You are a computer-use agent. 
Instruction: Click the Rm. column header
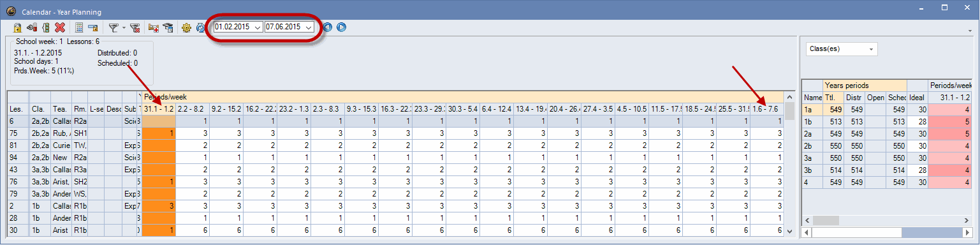point(80,108)
